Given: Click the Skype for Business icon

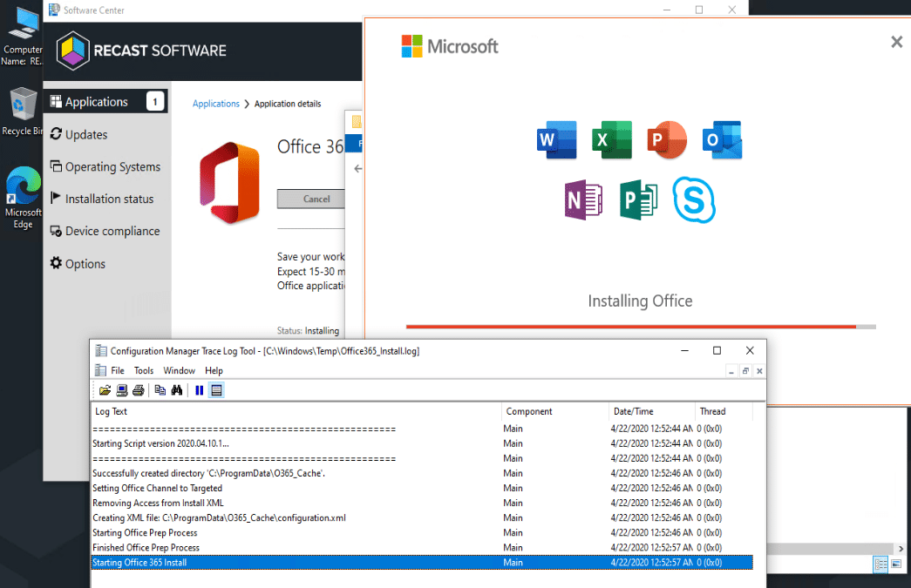Looking at the screenshot, I should pos(694,199).
